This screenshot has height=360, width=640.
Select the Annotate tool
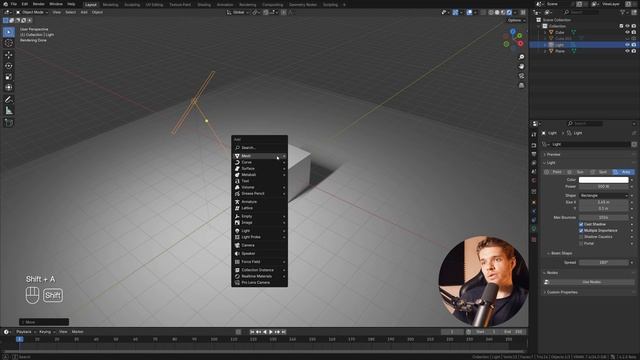tap(9, 100)
